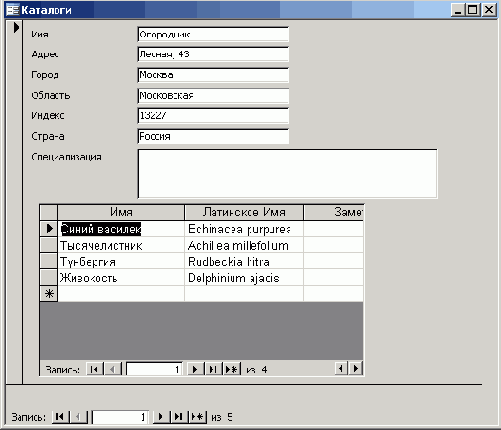This screenshot has height=430, width=501.
Task: Click the empty Специализация text area
Action: coord(288,174)
